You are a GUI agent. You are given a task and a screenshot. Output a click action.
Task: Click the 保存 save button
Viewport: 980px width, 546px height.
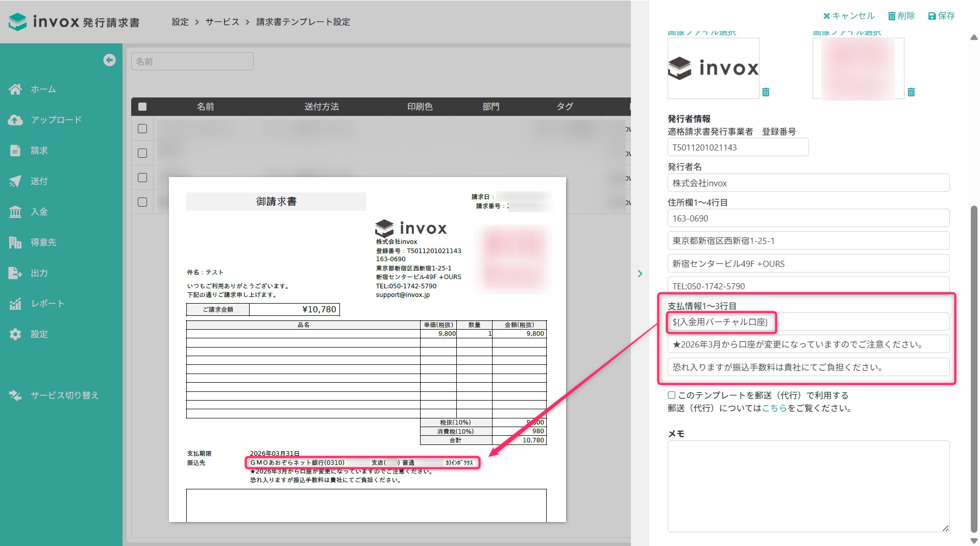(x=941, y=16)
